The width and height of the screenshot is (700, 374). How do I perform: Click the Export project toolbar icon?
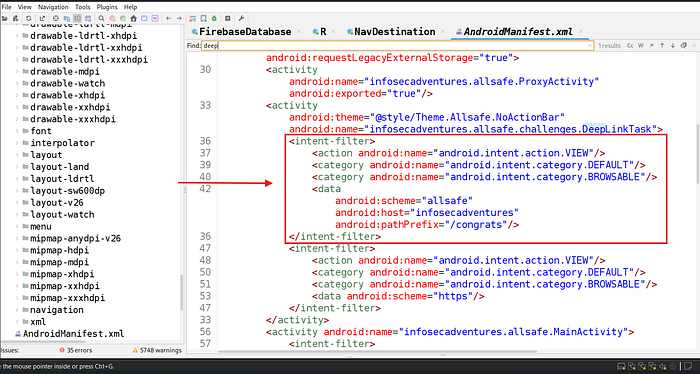(42, 18)
